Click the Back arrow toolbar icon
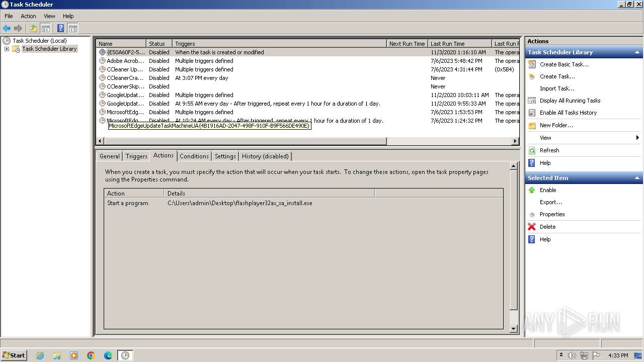The height and width of the screenshot is (362, 644). 7,29
